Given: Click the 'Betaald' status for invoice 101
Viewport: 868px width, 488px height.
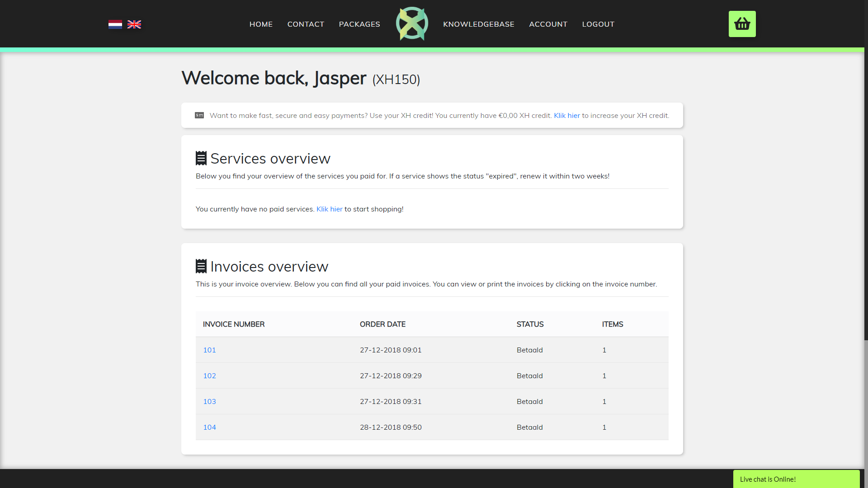Looking at the screenshot, I should 529,350.
